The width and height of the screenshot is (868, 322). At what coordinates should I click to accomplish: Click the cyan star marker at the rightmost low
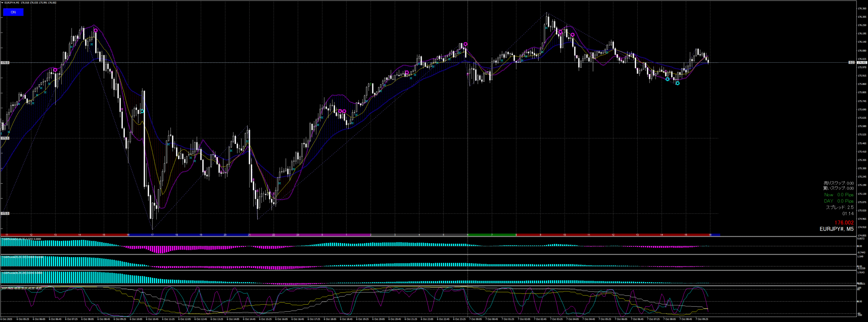(677, 83)
